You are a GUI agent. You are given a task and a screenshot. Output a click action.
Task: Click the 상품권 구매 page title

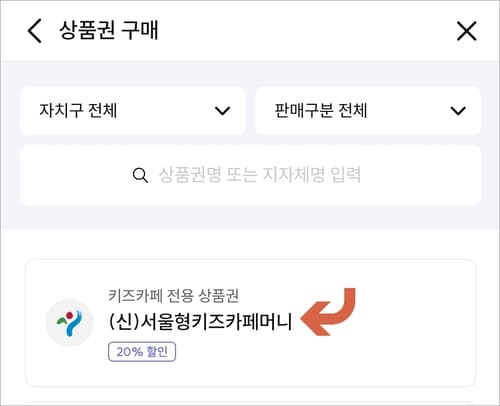(109, 30)
